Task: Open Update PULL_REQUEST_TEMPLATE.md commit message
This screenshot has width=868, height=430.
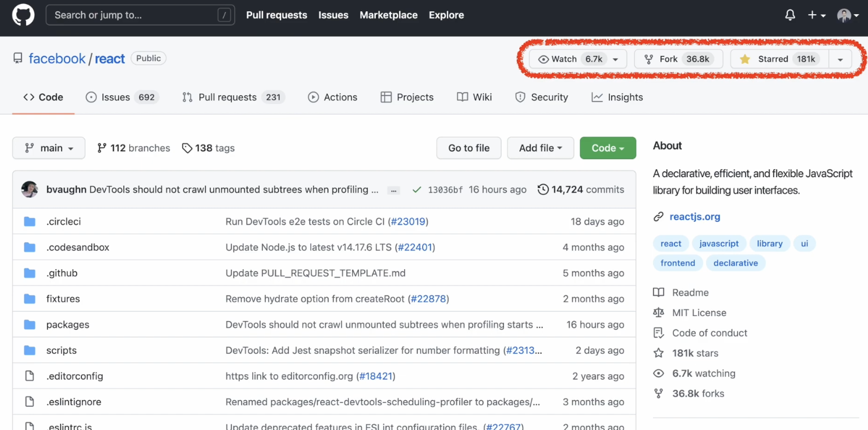Action: click(x=315, y=273)
